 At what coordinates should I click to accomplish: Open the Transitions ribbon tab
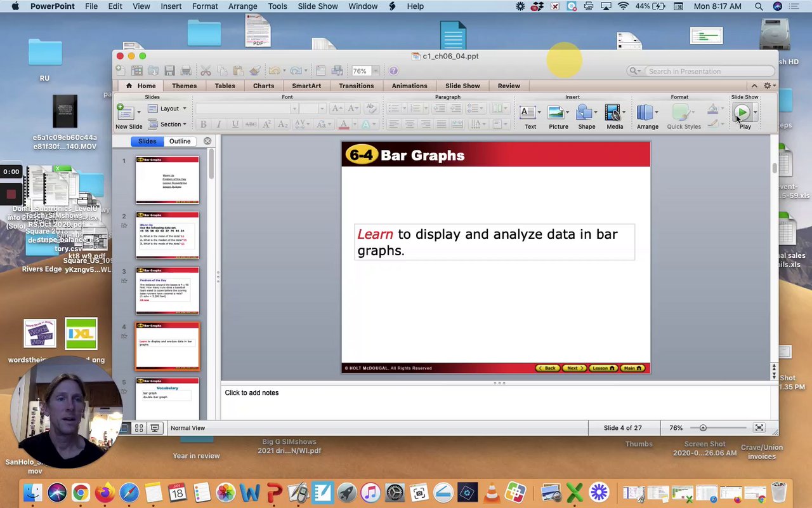(356, 86)
